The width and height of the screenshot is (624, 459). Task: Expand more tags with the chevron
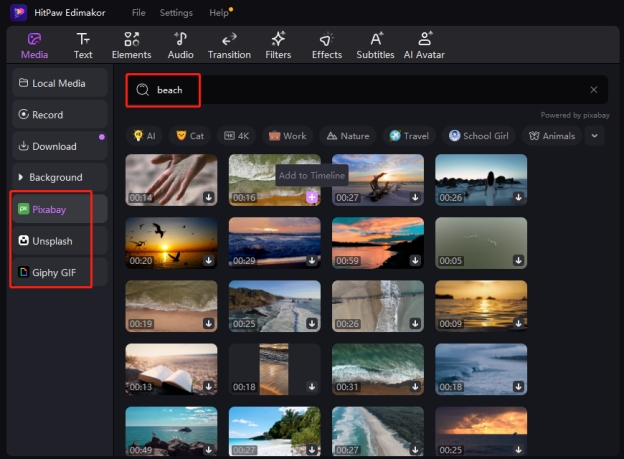(x=595, y=136)
